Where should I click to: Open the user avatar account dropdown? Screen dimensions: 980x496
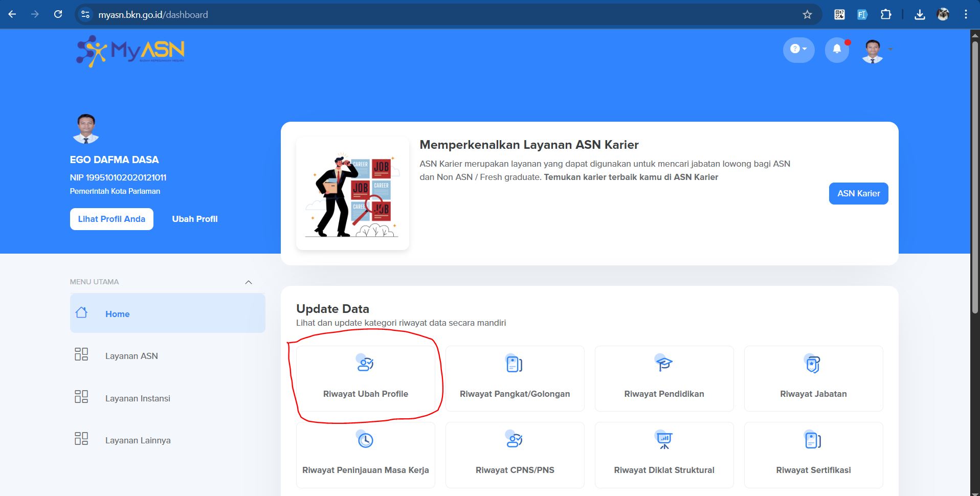(x=877, y=51)
